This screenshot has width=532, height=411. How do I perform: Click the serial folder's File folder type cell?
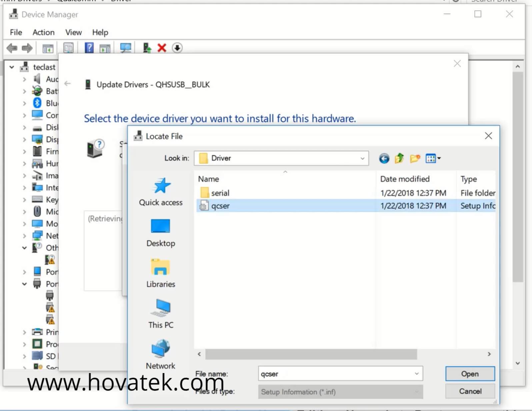click(x=478, y=193)
